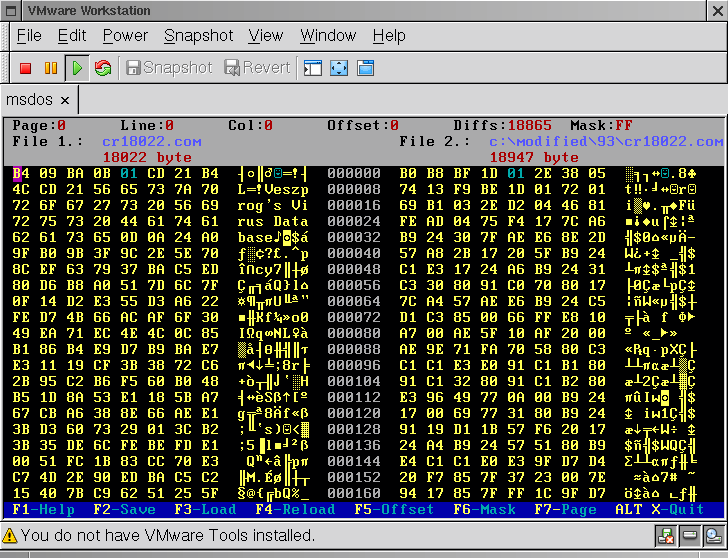Click the offset label 000000
The width and height of the screenshot is (728, 558).
coord(354,174)
